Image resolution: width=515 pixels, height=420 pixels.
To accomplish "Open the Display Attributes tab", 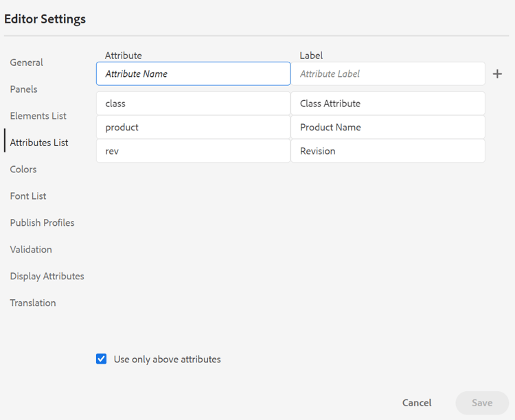I will coord(47,277).
